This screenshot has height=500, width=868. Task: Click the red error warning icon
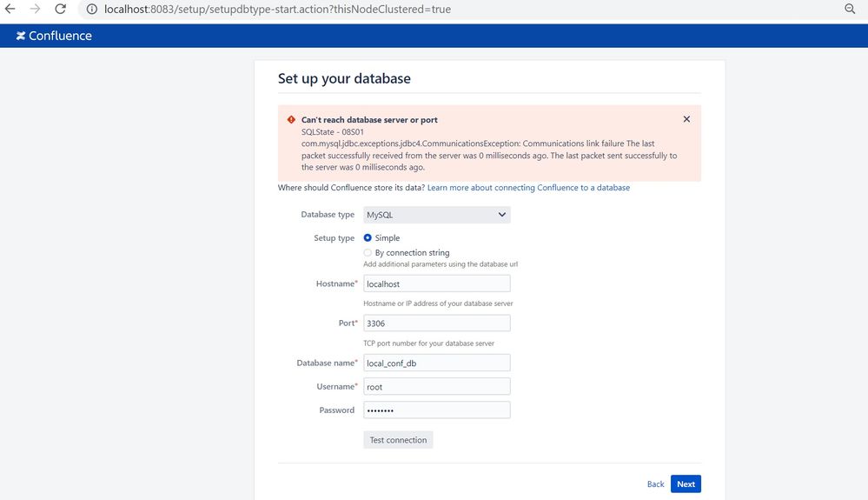coord(291,120)
